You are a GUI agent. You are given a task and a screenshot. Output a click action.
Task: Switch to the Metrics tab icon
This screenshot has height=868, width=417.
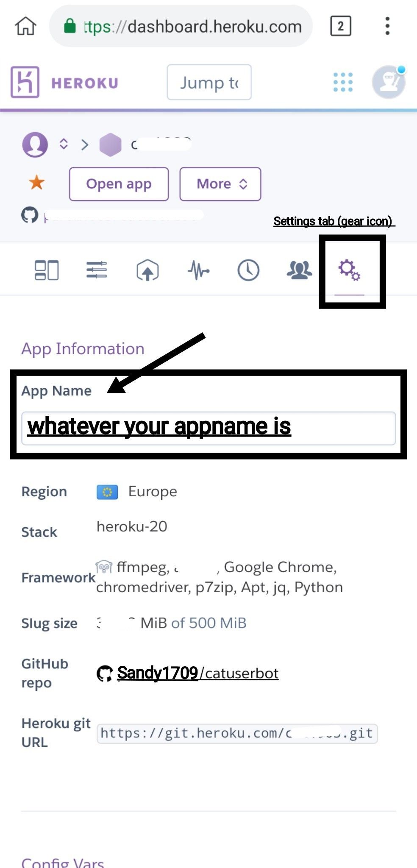pos(198,270)
